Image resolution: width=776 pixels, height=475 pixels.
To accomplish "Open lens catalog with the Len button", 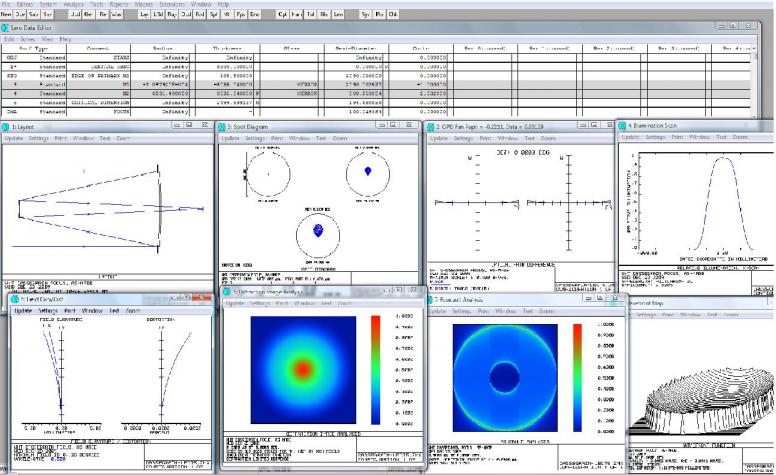I will 338,14.
